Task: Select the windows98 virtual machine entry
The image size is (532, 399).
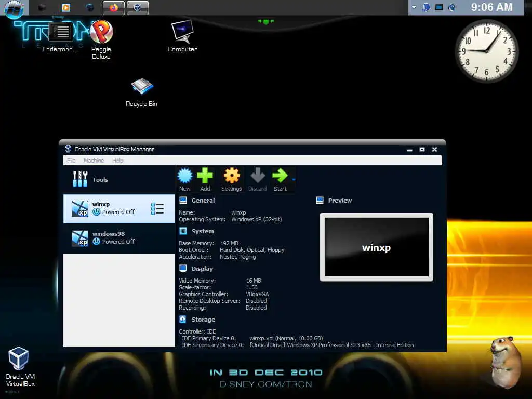Action: (x=119, y=238)
